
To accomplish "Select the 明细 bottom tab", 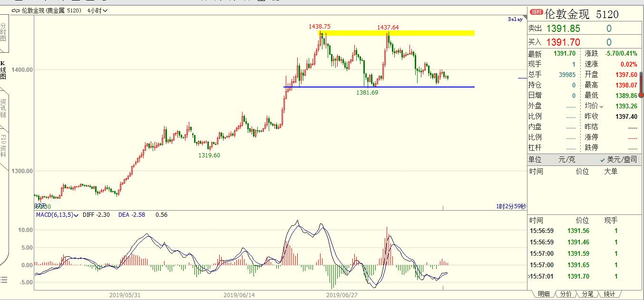I will 544,294.
